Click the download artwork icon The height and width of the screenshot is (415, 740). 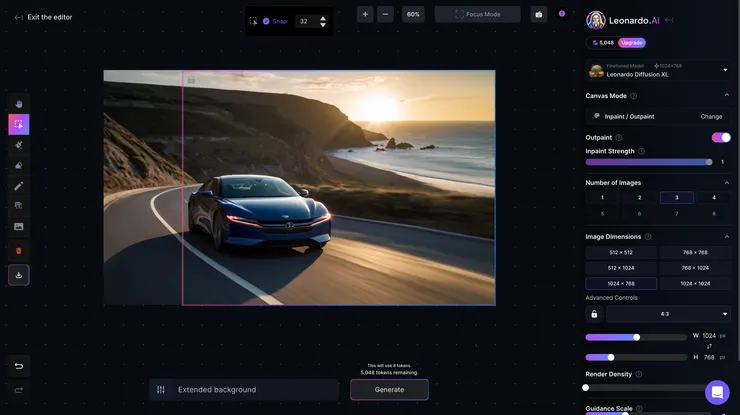18,274
